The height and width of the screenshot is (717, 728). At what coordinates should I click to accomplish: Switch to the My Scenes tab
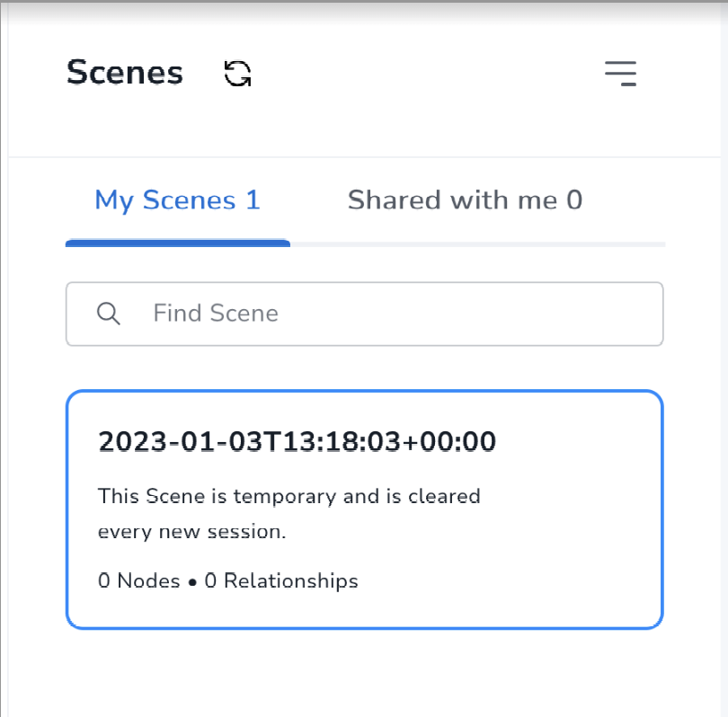[177, 199]
